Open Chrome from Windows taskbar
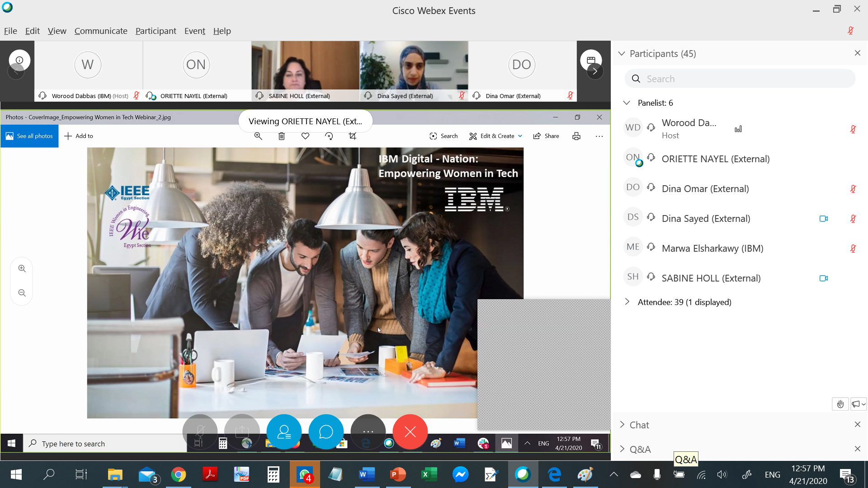The width and height of the screenshot is (868, 488). 179,474
